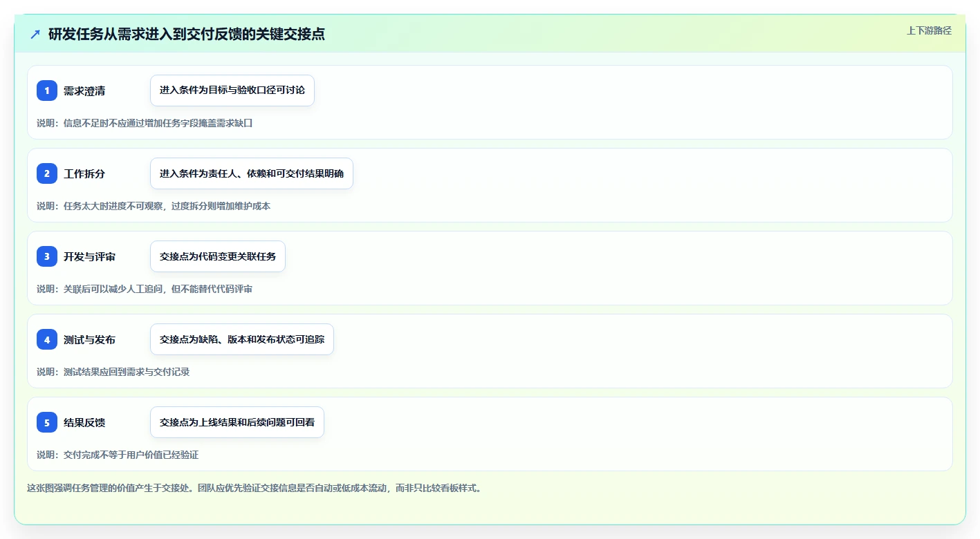Click chip 进入条件为责任人、依赖和可交付结果明确
The width and height of the screenshot is (980, 539).
[252, 173]
